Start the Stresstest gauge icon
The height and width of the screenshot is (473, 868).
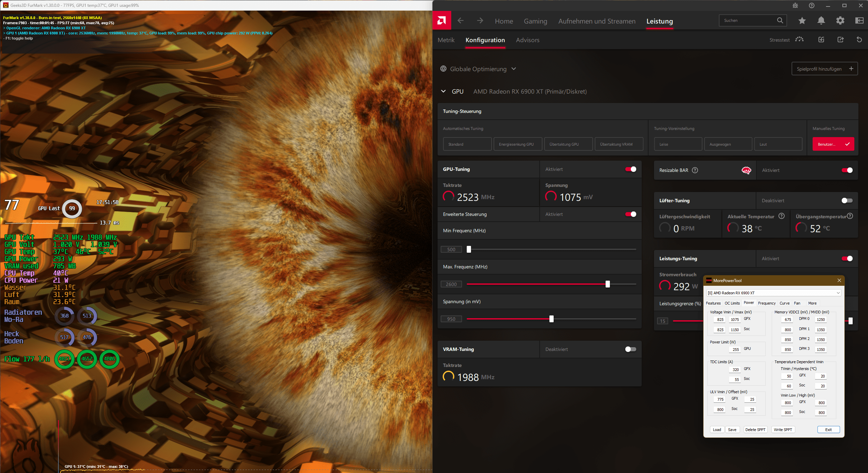coord(799,40)
